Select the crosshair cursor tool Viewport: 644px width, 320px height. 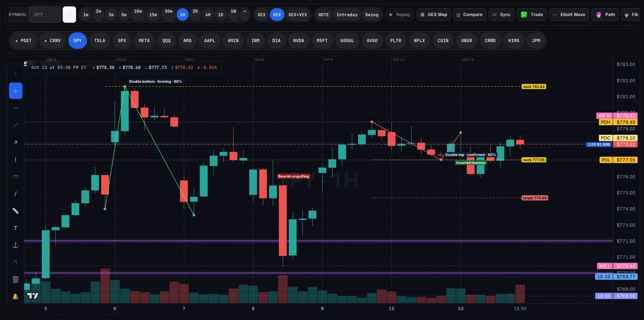point(16,91)
